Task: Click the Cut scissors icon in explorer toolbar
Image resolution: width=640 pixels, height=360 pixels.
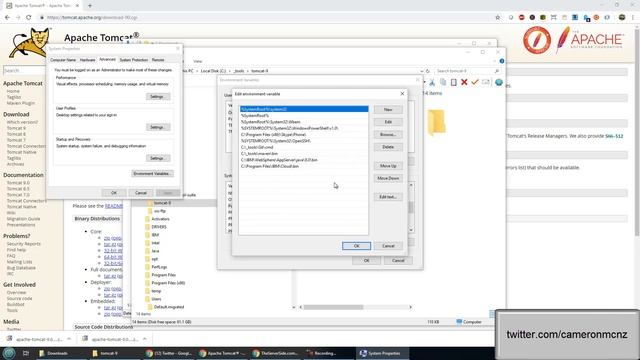Action: tap(432, 82)
